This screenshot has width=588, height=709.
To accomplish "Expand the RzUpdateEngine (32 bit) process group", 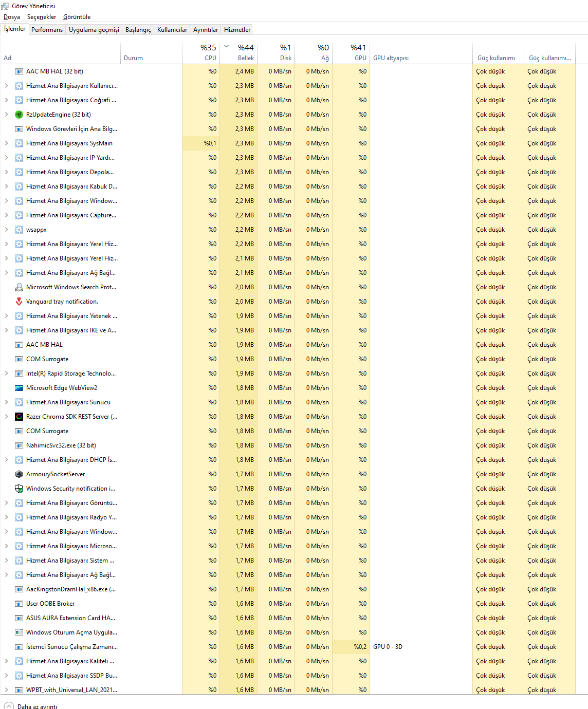I will click(x=6, y=115).
